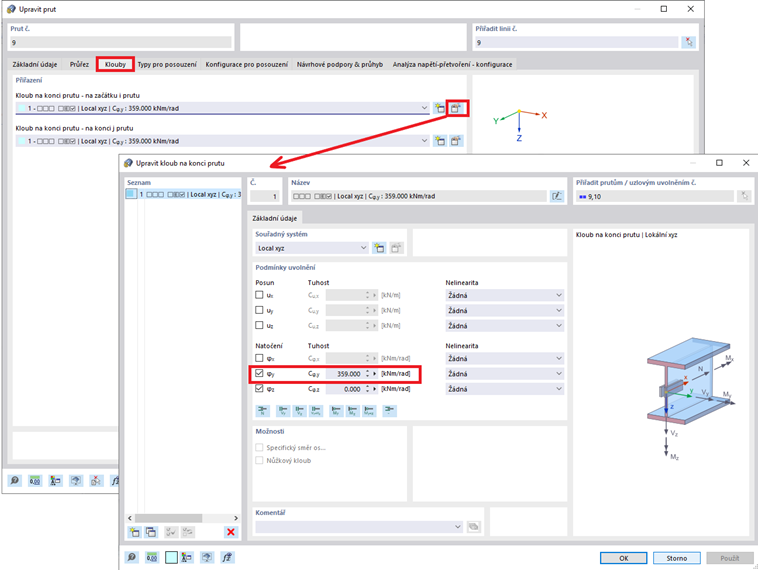Enable the uy displacement release checkbox
Image resolution: width=760 pixels, height=570 pixels.
click(259, 310)
